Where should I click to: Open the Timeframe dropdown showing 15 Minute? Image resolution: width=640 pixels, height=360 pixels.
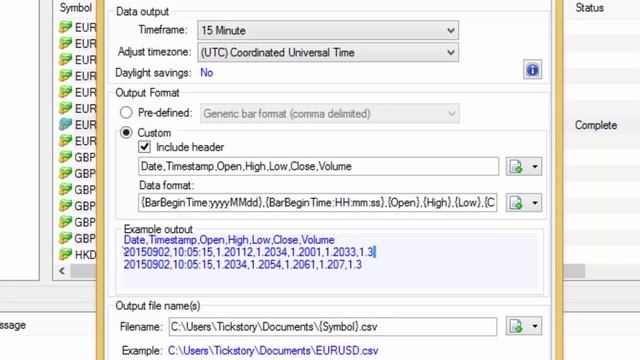[x=328, y=30]
